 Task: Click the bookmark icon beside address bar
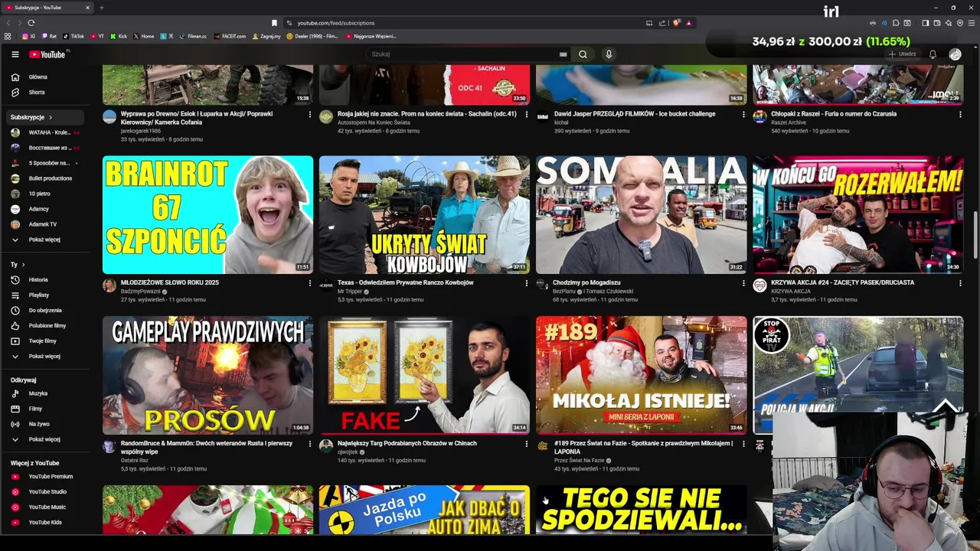point(274,23)
